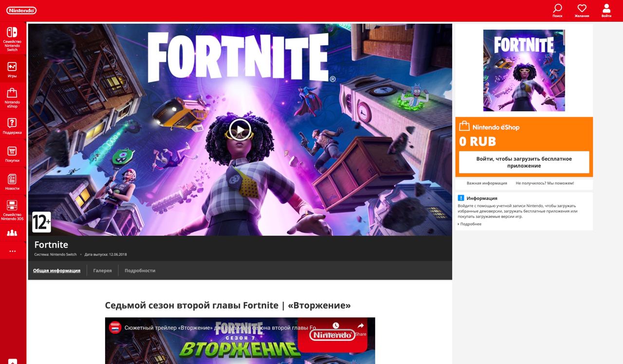Click Войти, чтобы загрузить бесплатное приложение
Image resolution: width=623 pixels, height=364 pixels.
click(x=524, y=162)
